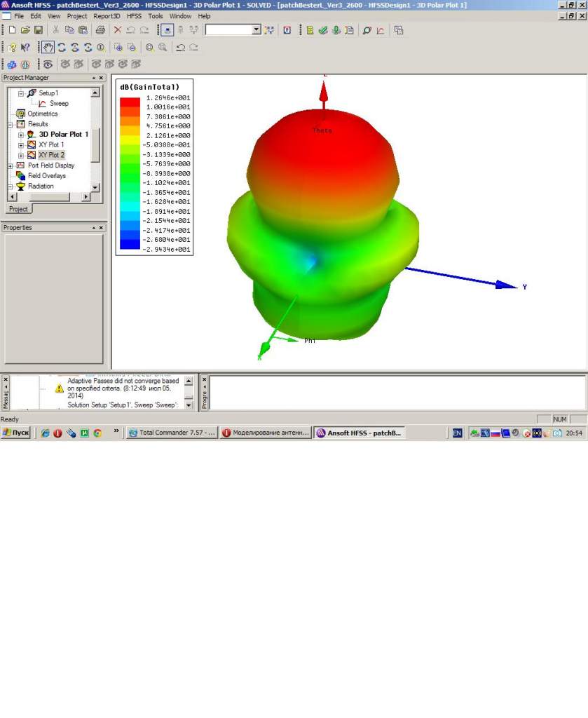The width and height of the screenshot is (588, 718).
Task: Close the Properties panel
Action: pyautogui.click(x=101, y=228)
